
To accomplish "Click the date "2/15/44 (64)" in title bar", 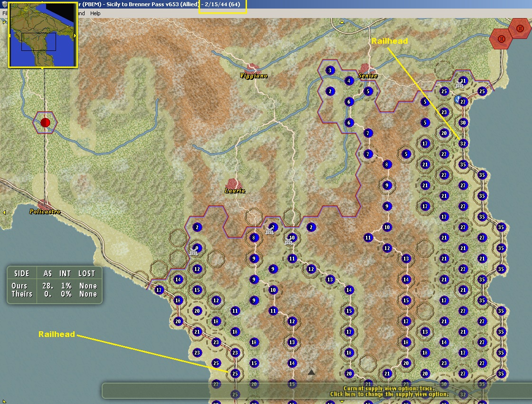I will coord(222,4).
